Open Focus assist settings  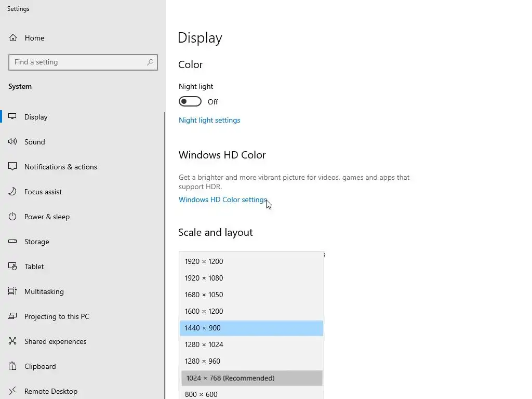tap(83, 192)
